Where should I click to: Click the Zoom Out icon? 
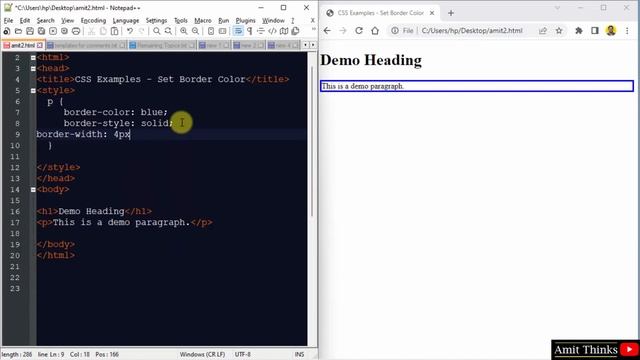196,31
